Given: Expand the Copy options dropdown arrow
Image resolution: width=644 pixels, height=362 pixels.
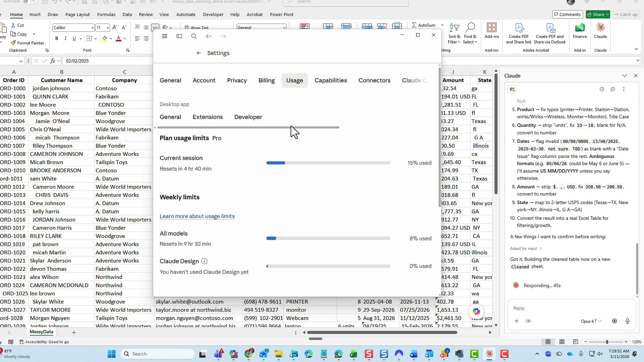Looking at the screenshot, I should click(34, 34).
